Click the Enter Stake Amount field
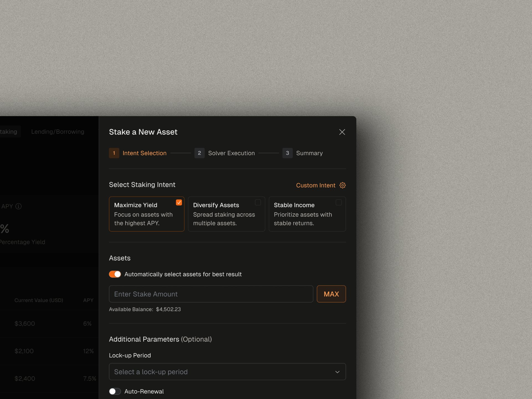This screenshot has height=399, width=532. (211, 294)
